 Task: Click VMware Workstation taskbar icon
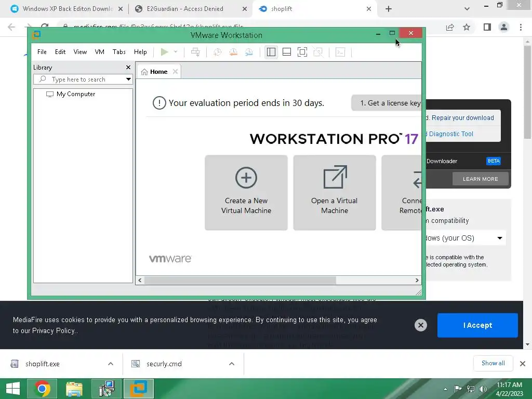tap(138, 389)
